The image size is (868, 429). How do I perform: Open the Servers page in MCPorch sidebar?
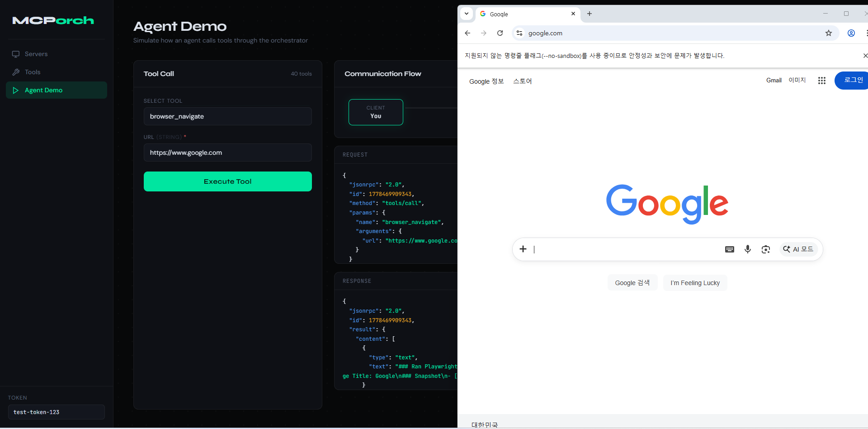[x=57, y=54]
